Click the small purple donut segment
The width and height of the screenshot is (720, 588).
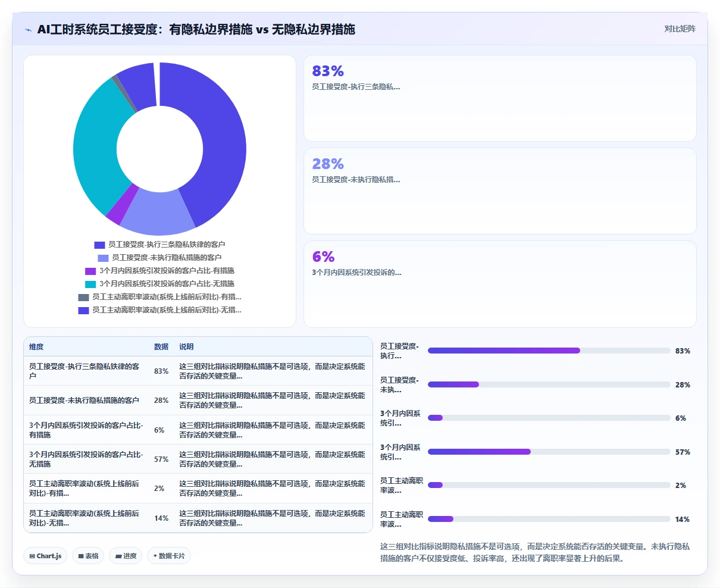[x=123, y=204]
